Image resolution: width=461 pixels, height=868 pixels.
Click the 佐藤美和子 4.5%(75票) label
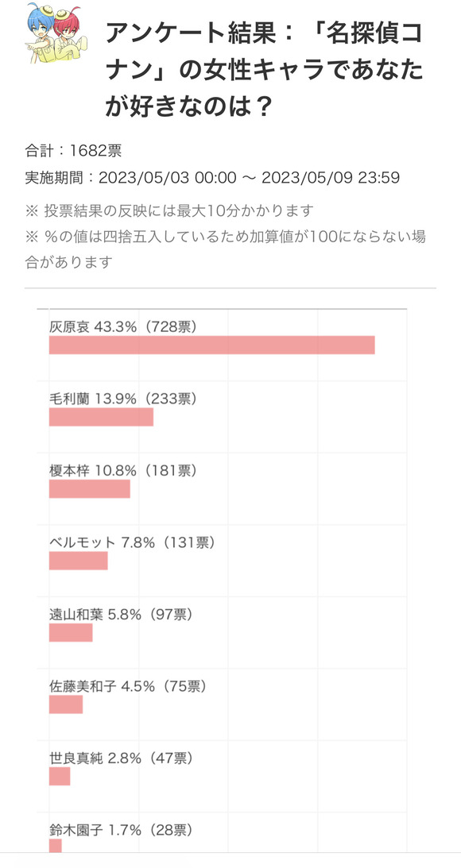click(128, 687)
